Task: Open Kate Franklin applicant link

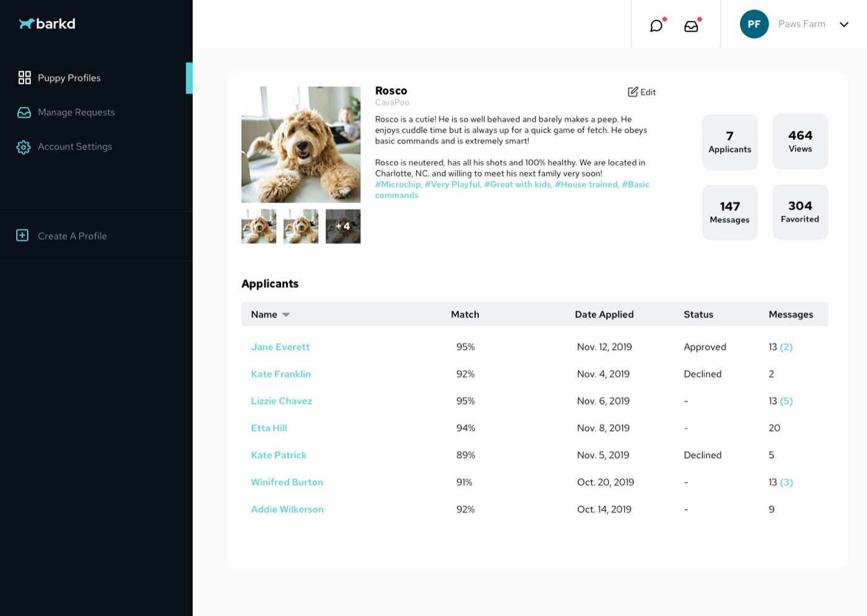Action: point(281,374)
